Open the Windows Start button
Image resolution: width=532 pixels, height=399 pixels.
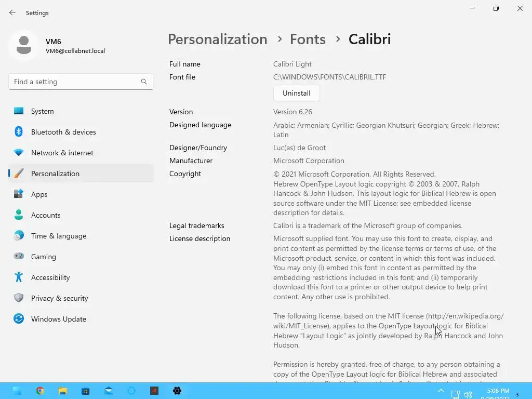click(17, 391)
